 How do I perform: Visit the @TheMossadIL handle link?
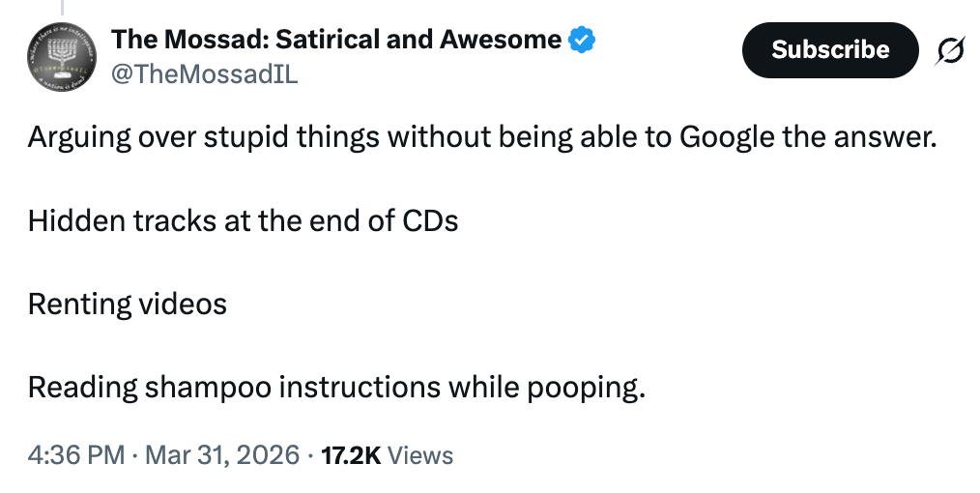(x=205, y=74)
